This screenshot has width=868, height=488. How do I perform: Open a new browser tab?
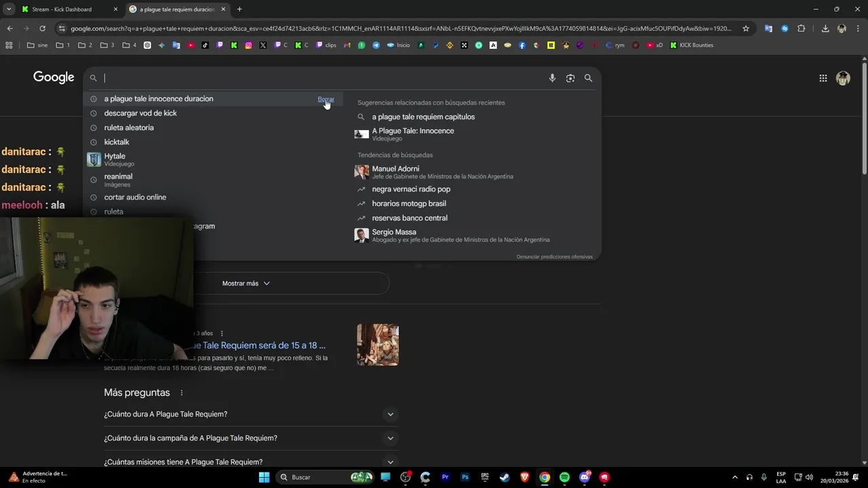[x=239, y=9]
